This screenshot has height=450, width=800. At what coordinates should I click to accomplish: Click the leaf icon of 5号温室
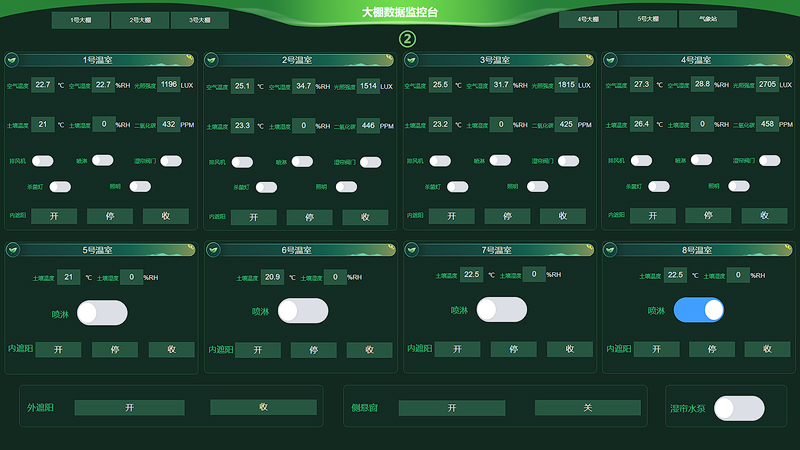pyautogui.click(x=13, y=249)
